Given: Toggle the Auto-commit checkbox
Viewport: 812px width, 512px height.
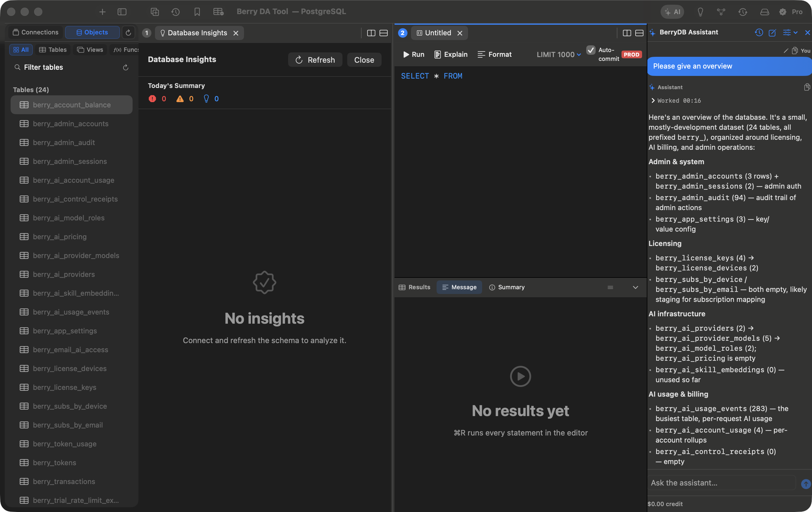Looking at the screenshot, I should (x=591, y=50).
